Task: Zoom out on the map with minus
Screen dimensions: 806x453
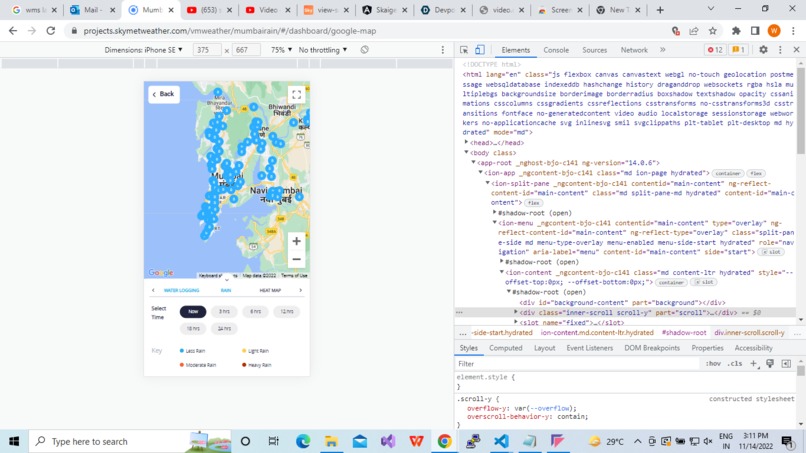Action: [x=297, y=259]
